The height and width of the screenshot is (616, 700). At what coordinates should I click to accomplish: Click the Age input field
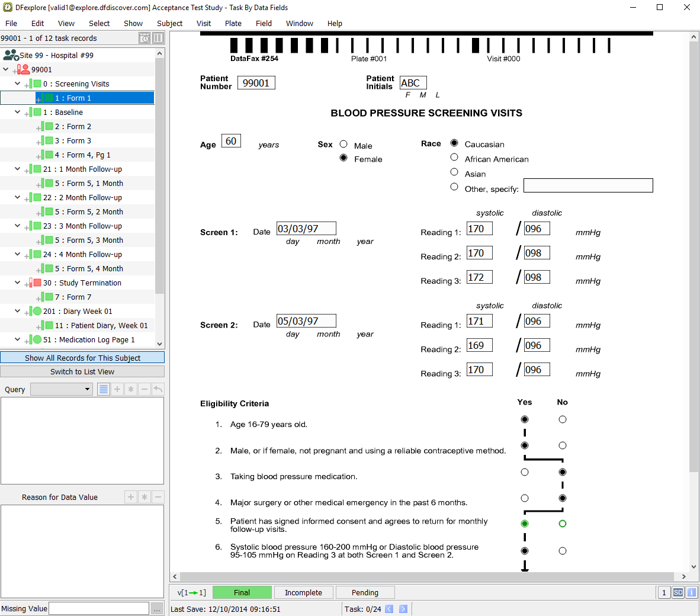pyautogui.click(x=231, y=141)
